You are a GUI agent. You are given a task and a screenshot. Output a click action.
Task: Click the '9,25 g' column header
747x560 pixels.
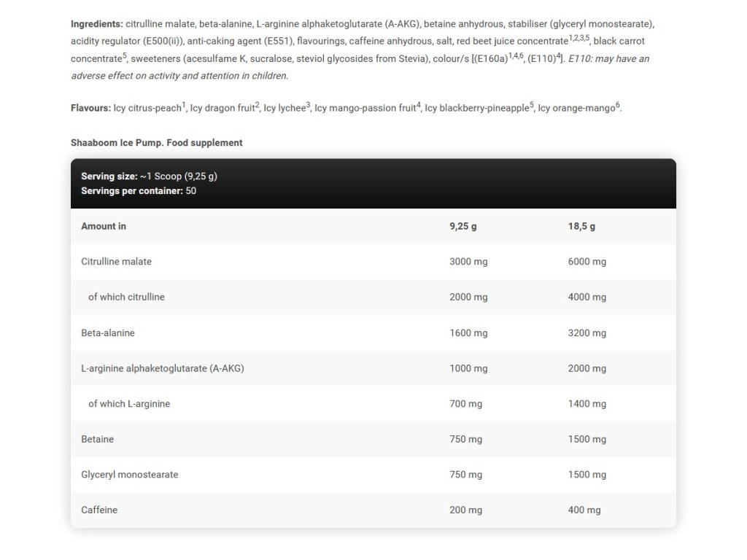pyautogui.click(x=462, y=226)
